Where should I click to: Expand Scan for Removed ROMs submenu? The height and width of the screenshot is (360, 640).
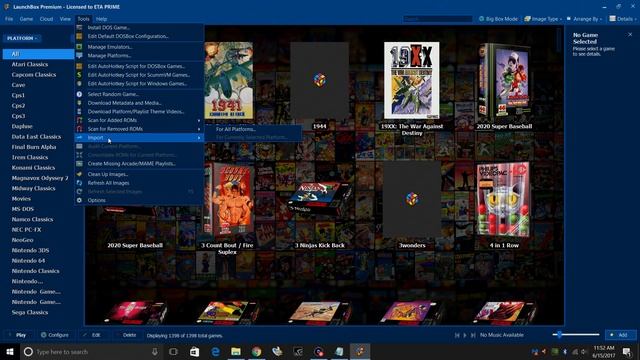click(139, 129)
